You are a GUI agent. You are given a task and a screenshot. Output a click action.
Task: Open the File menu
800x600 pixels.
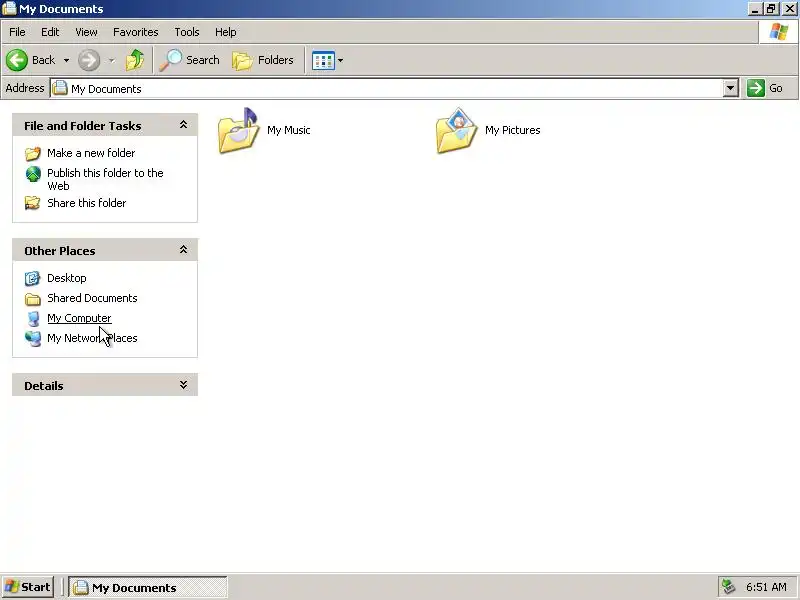tap(17, 32)
